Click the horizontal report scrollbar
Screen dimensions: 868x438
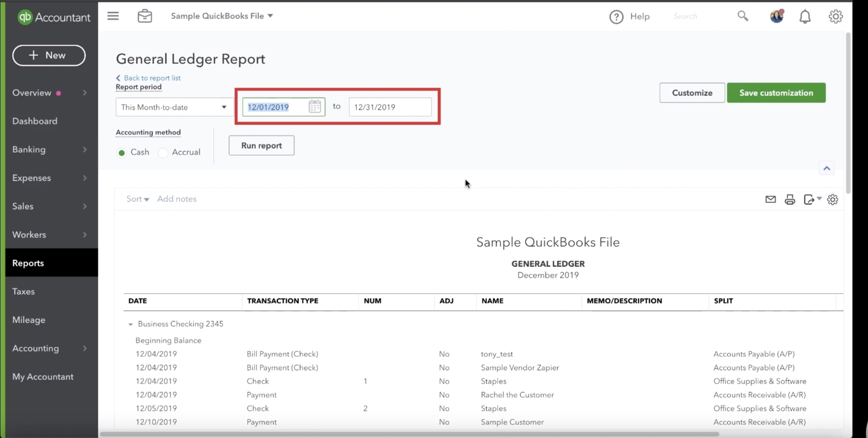(x=409, y=434)
